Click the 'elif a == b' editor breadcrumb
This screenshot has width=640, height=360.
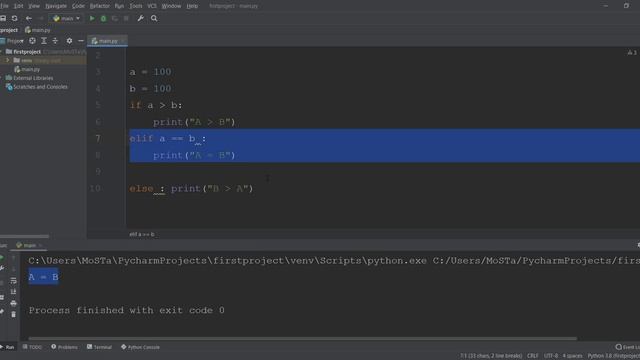tap(142, 234)
